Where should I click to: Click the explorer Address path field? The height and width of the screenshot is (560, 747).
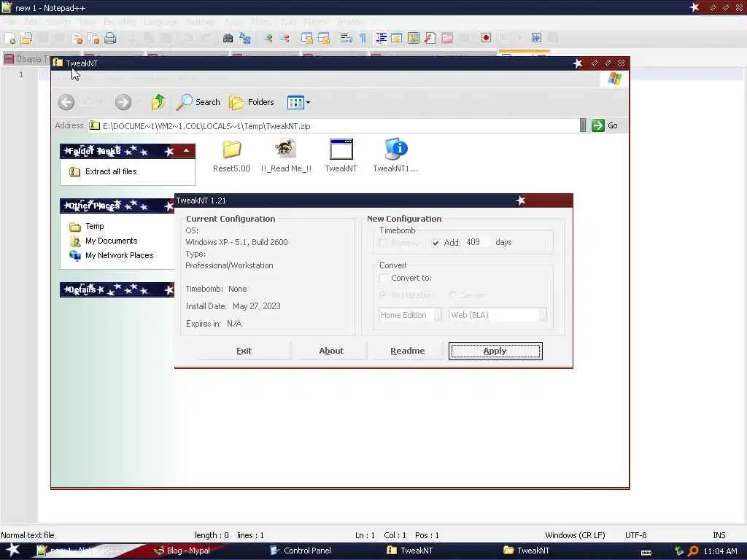pyautogui.click(x=333, y=125)
